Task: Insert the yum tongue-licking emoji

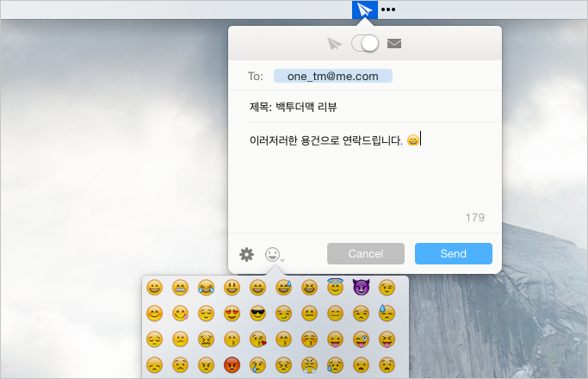Action: click(x=180, y=314)
